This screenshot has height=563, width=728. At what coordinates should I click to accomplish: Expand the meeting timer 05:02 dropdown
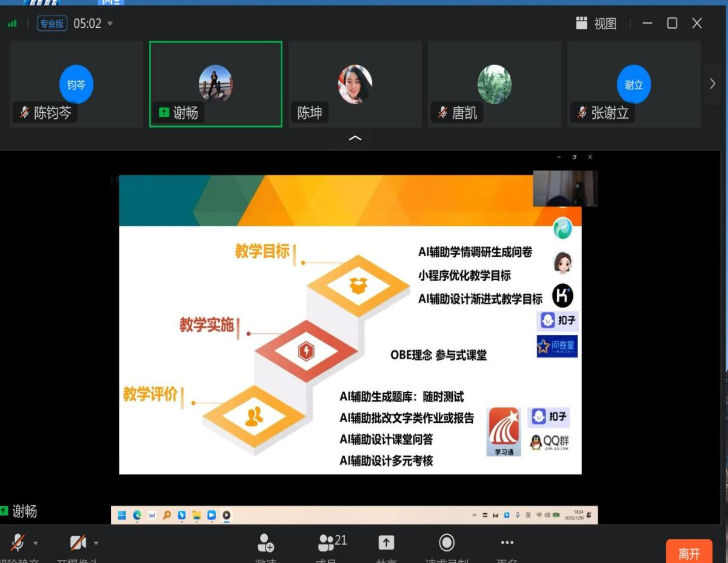[110, 24]
